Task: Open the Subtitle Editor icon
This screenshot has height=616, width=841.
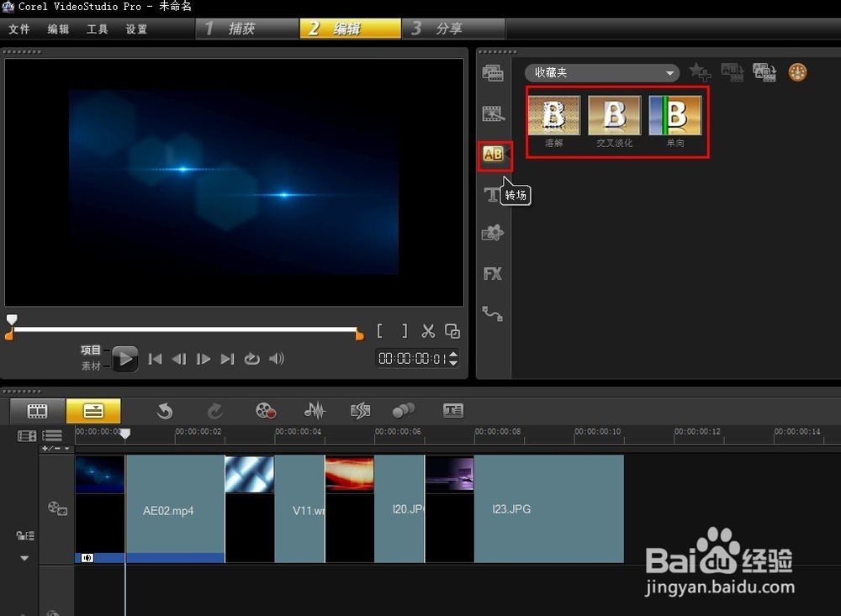Action: point(453,411)
